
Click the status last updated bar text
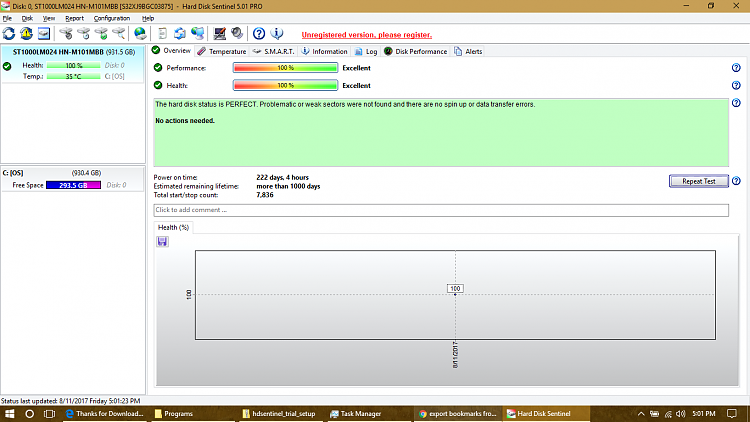[x=71, y=401]
